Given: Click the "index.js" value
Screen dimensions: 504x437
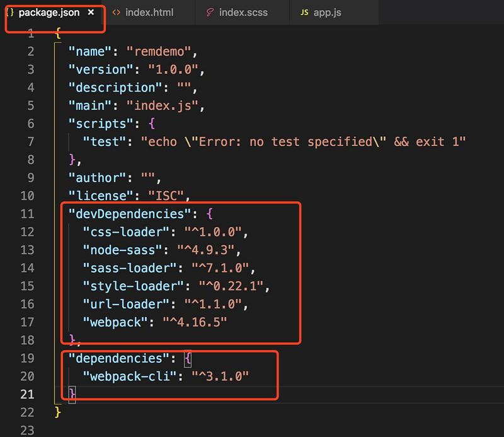Looking at the screenshot, I should coord(163,105).
